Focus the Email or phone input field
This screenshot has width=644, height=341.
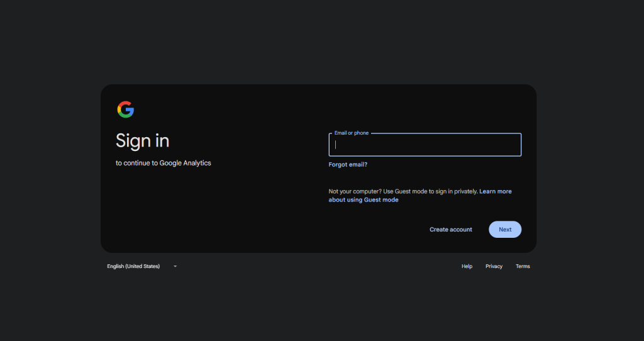tap(425, 145)
